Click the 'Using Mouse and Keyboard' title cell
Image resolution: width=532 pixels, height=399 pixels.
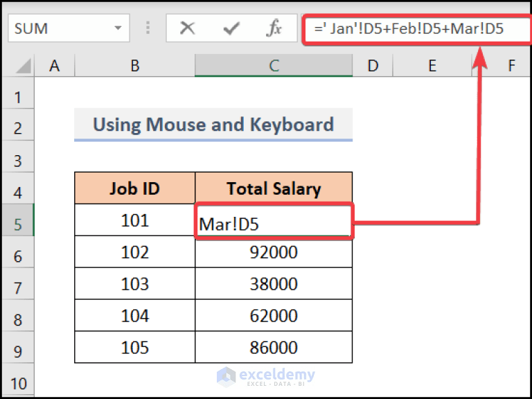(213, 124)
